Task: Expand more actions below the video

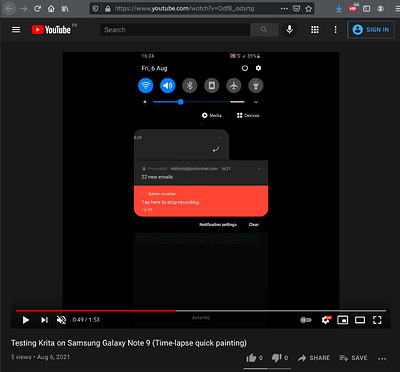Action: click(382, 359)
